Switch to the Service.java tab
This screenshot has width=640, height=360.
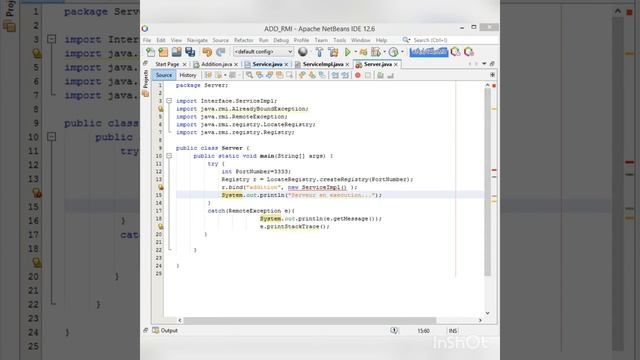click(x=267, y=64)
